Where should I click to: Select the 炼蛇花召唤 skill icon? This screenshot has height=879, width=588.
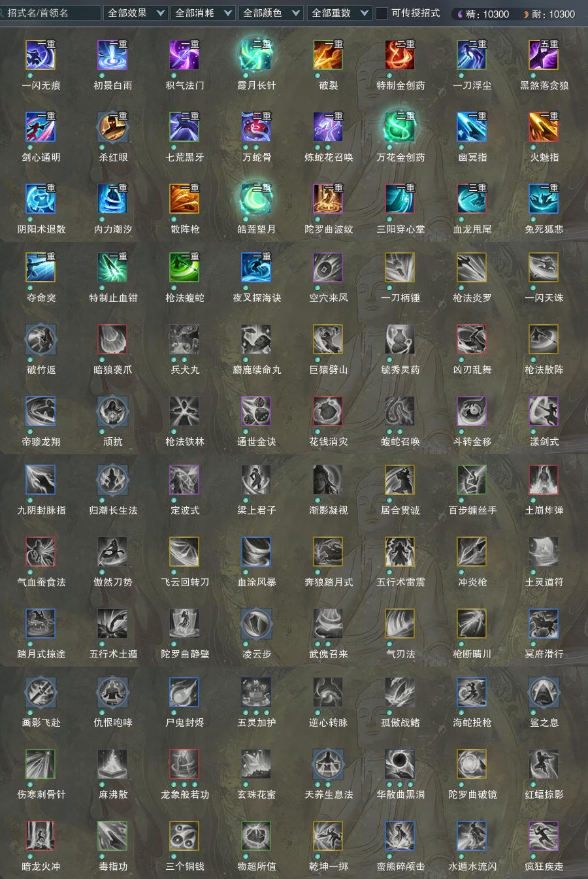(x=329, y=127)
